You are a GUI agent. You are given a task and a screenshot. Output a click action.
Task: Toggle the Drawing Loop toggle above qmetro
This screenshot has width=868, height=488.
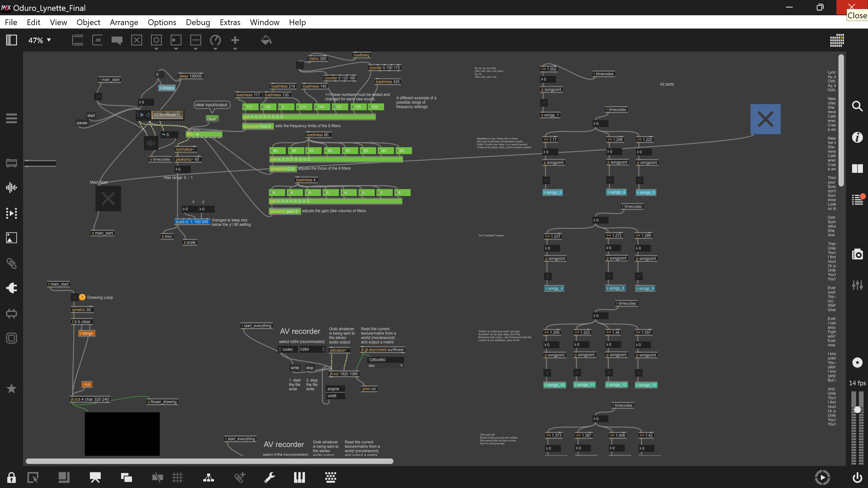click(75, 297)
